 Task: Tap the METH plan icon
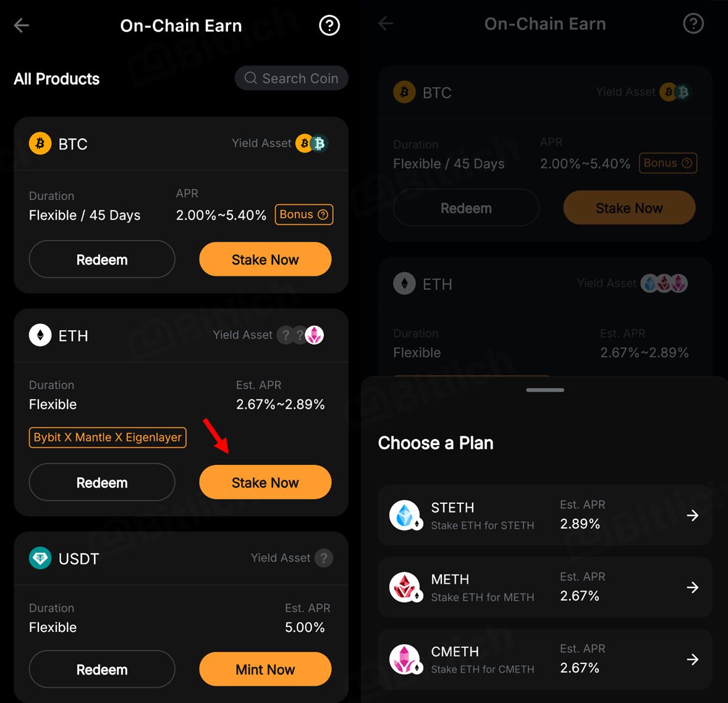pos(405,587)
